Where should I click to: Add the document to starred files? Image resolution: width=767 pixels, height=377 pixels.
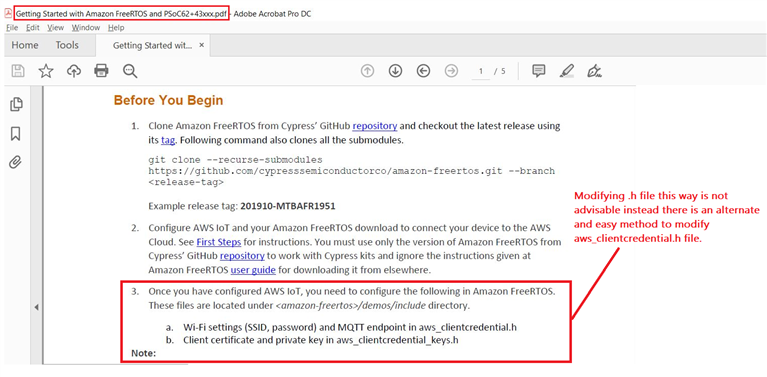[46, 71]
